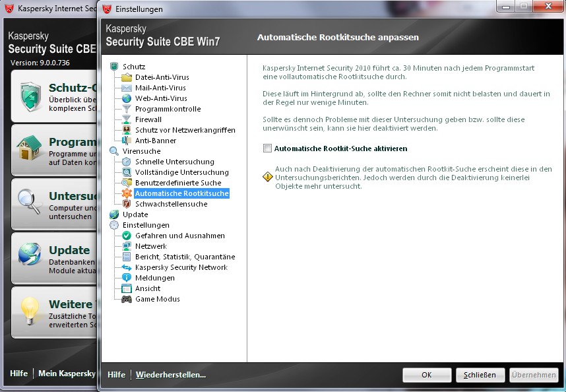
Task: Open Schwachstellensuche settings
Action: coord(171,204)
